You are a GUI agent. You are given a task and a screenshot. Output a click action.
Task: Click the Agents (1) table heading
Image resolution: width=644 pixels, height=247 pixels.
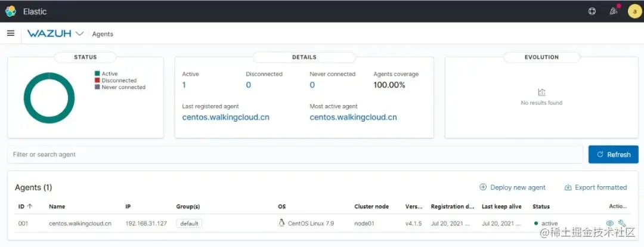(x=33, y=187)
